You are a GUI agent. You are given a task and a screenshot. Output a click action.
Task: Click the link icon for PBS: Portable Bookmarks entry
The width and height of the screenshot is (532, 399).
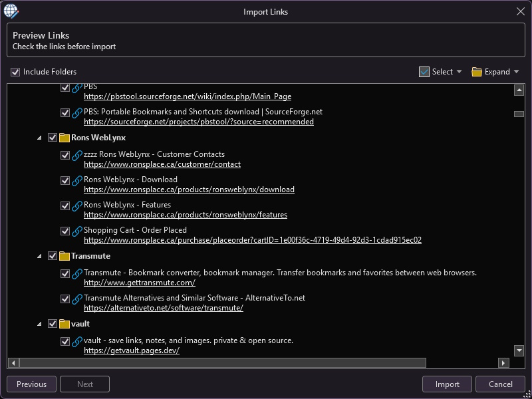pos(77,112)
